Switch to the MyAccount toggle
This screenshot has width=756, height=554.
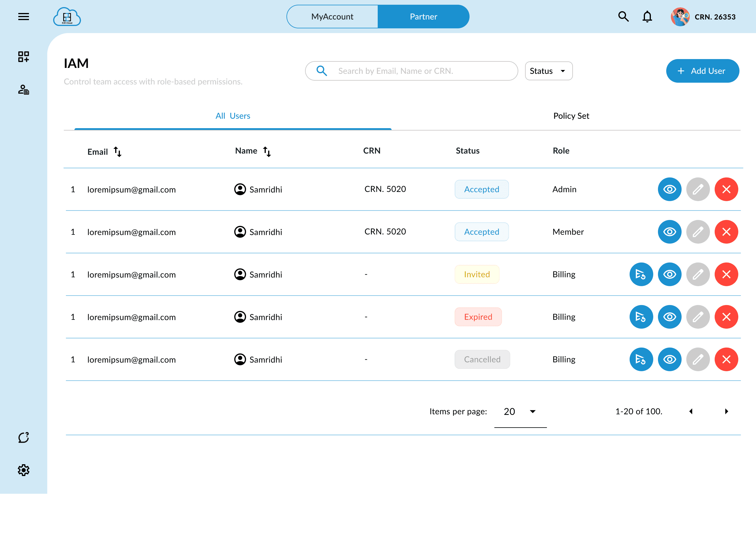[332, 17]
